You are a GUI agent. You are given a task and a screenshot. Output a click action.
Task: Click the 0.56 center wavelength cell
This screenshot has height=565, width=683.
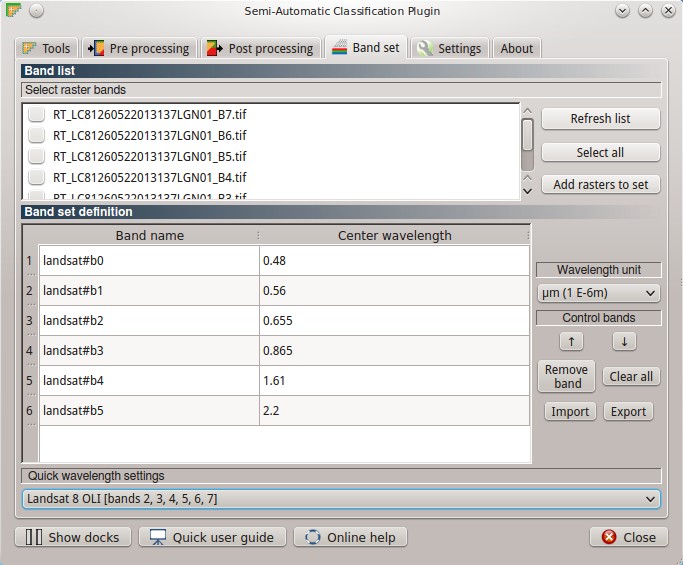(395, 291)
